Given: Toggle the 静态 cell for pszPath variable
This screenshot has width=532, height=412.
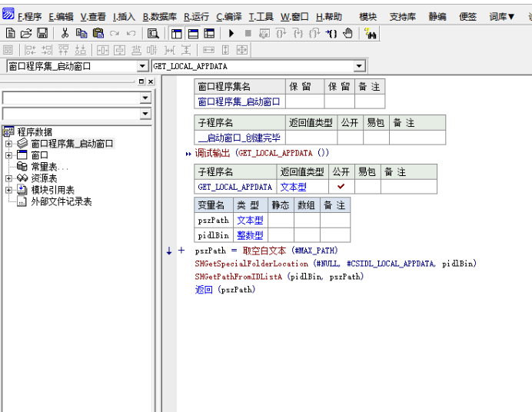Looking at the screenshot, I should [280, 221].
